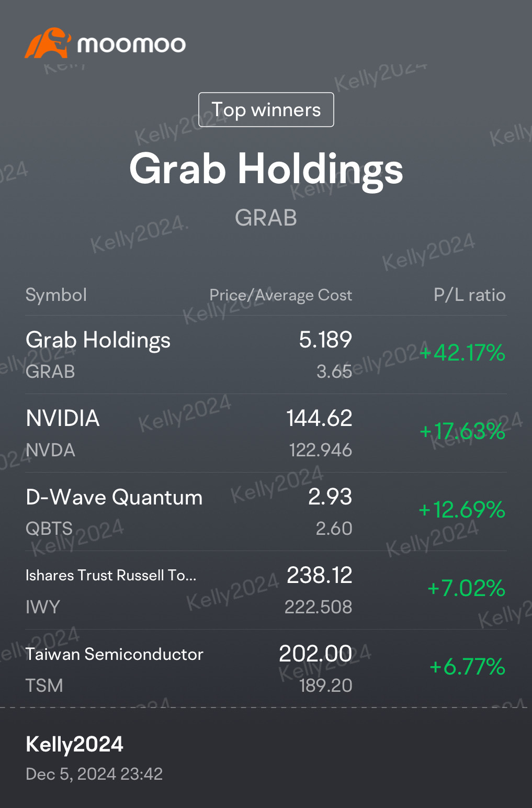Image resolution: width=532 pixels, height=808 pixels.
Task: Open the large Grab Holdings title
Action: pyautogui.click(x=266, y=169)
